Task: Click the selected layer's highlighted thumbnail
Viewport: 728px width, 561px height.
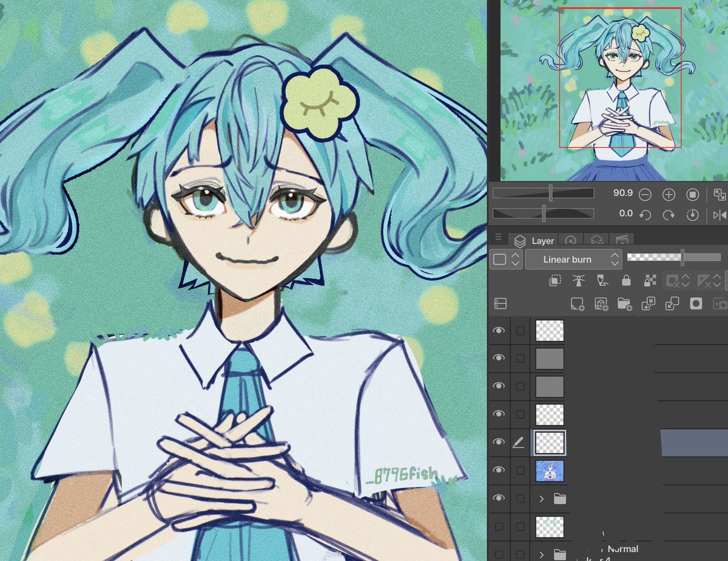Action: 550,443
